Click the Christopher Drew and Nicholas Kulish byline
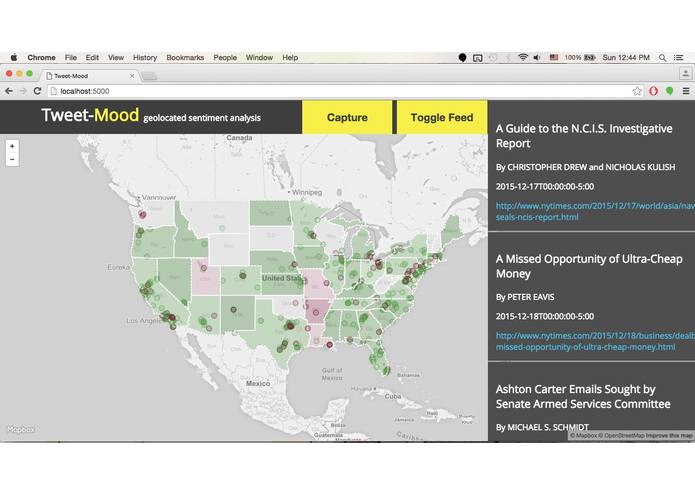 pos(586,167)
